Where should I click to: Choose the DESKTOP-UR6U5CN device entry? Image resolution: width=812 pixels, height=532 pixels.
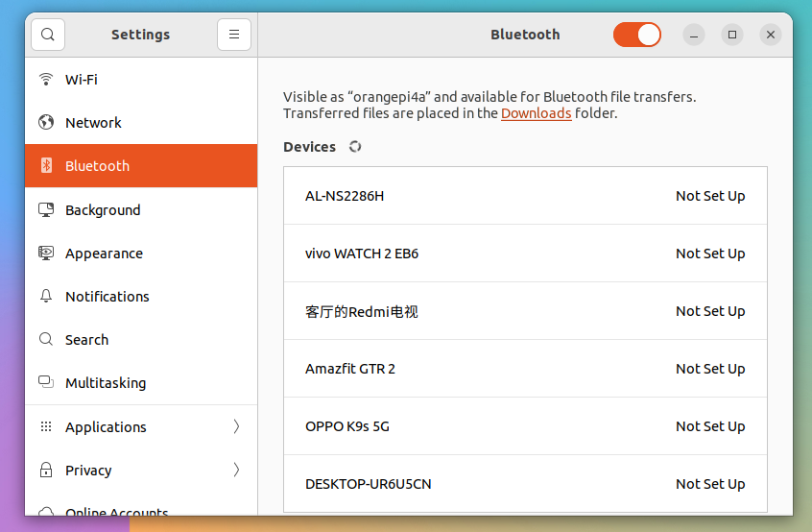525,484
